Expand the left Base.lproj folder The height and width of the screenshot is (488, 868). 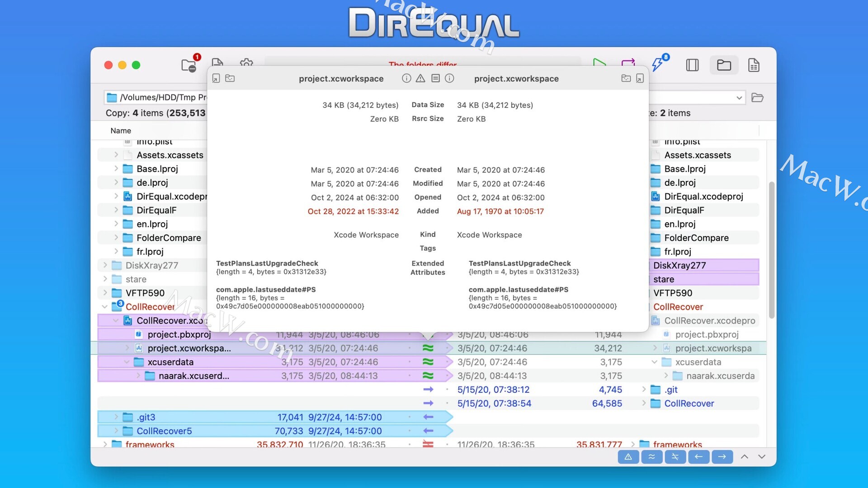coord(116,169)
